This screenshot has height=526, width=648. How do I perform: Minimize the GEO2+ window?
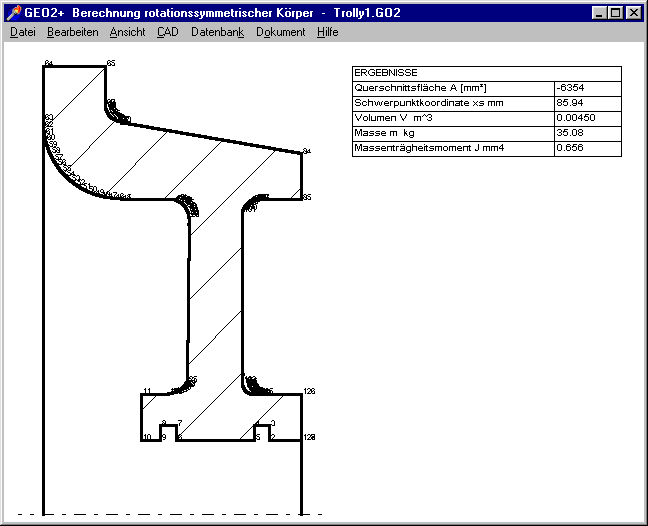[600, 13]
